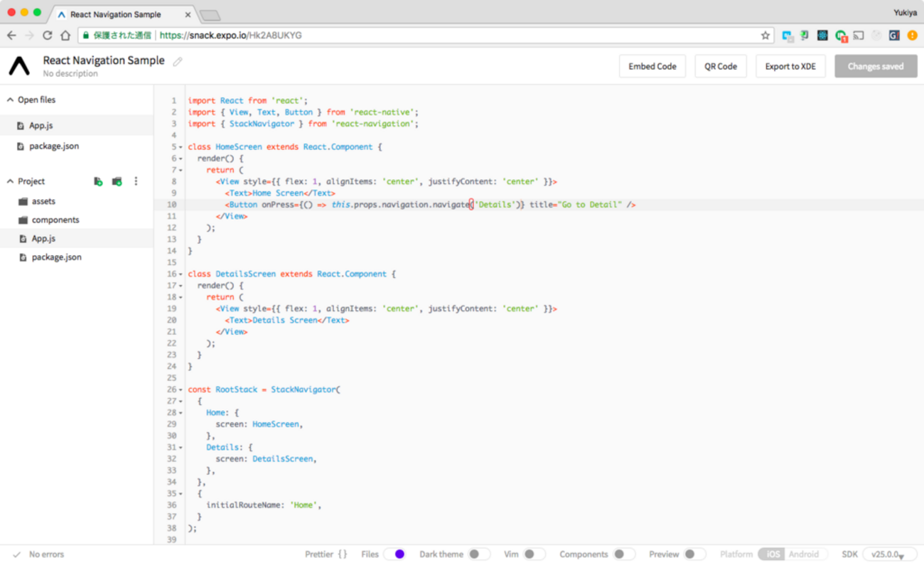This screenshot has height=563, width=924.
Task: Click the Embed Code button
Action: pyautogui.click(x=652, y=66)
